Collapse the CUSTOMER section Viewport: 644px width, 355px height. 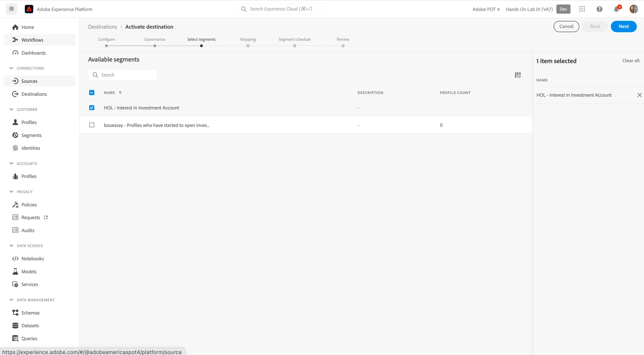point(11,109)
